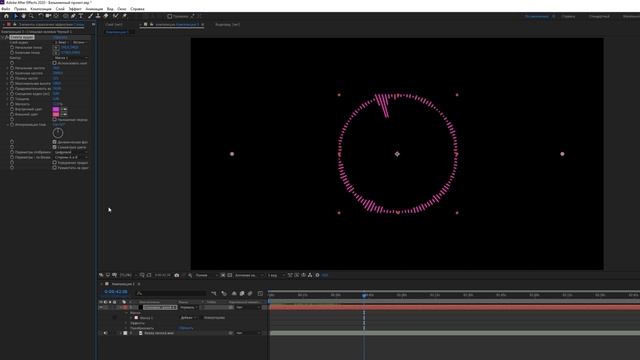Open the graph editor icon in timeline
The height and width of the screenshot is (360, 640).
tap(260, 293)
